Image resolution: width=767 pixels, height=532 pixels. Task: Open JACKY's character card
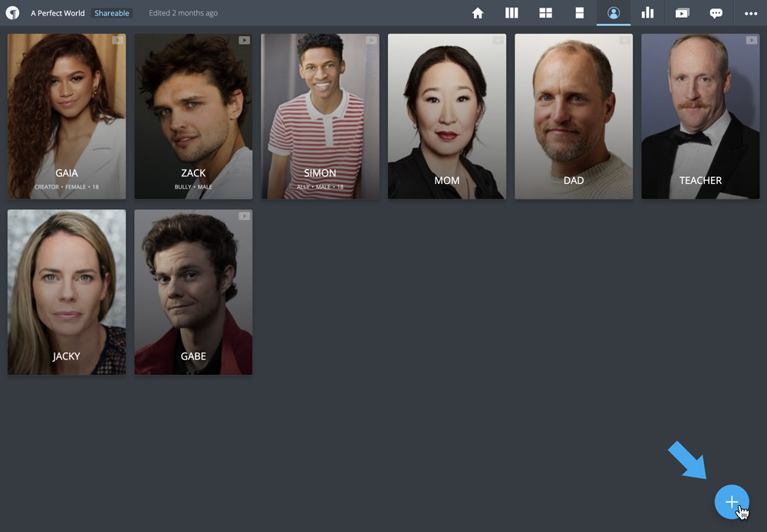[67, 292]
